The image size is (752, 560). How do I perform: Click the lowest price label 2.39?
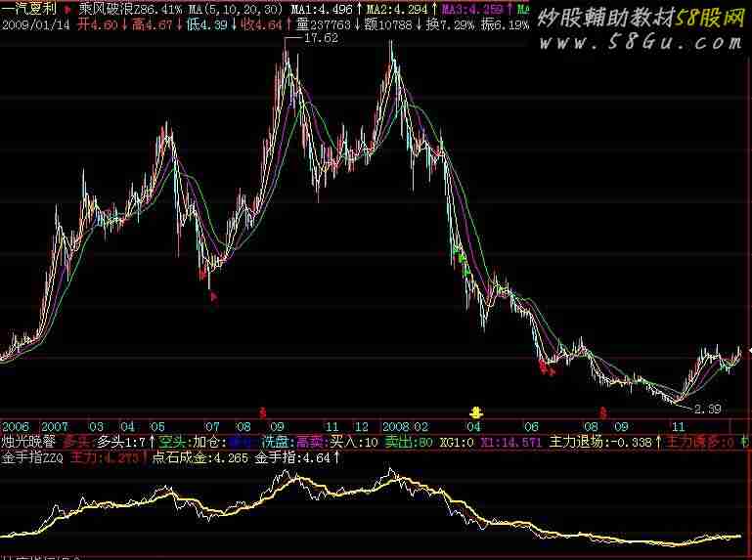tap(707, 409)
